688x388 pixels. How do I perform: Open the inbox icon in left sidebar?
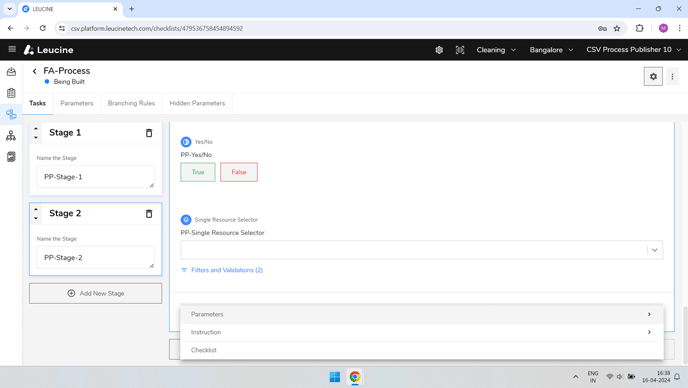pyautogui.click(x=11, y=72)
